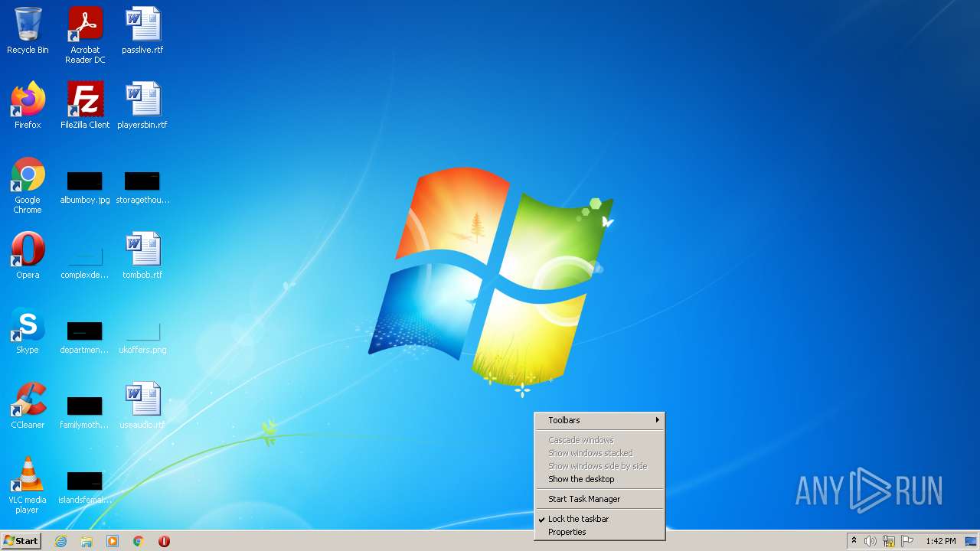
Task: Launch FileZilla Client shortcut
Action: tap(85, 106)
